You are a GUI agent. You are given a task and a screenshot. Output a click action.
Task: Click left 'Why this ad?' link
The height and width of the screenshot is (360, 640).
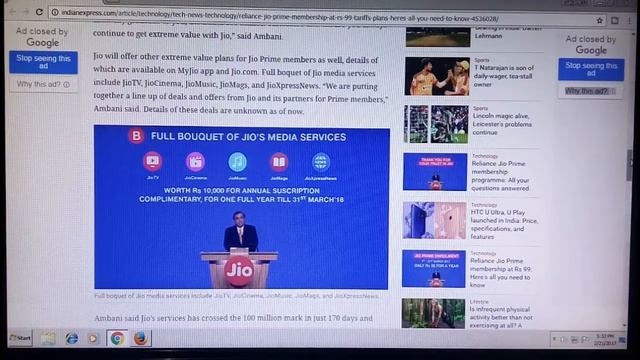(43, 84)
